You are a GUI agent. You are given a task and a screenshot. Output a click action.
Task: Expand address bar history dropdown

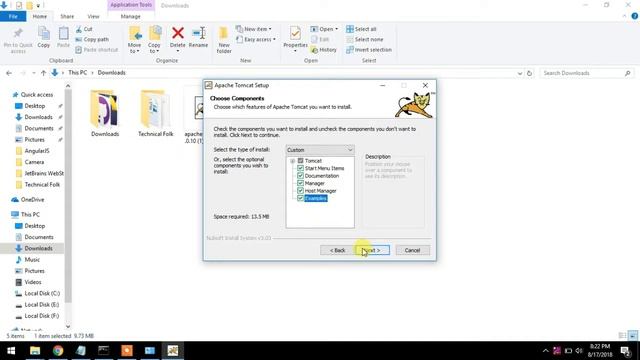(x=520, y=73)
